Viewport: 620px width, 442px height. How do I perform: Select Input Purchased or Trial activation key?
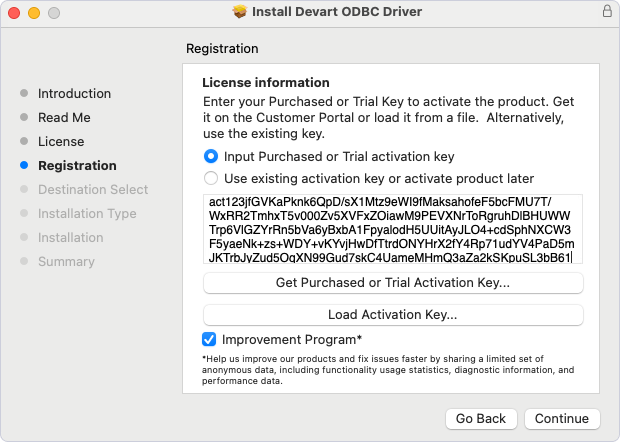pyautogui.click(x=211, y=157)
